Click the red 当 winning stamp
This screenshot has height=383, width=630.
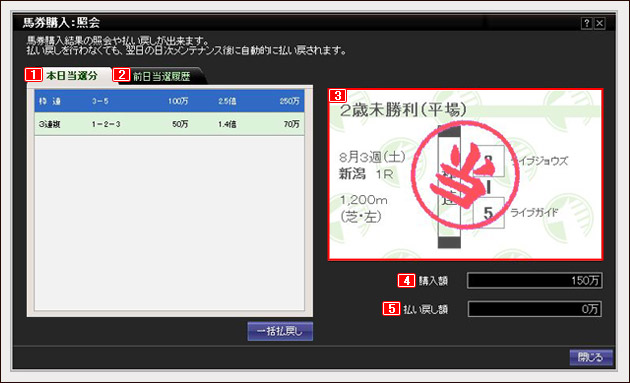pos(465,175)
